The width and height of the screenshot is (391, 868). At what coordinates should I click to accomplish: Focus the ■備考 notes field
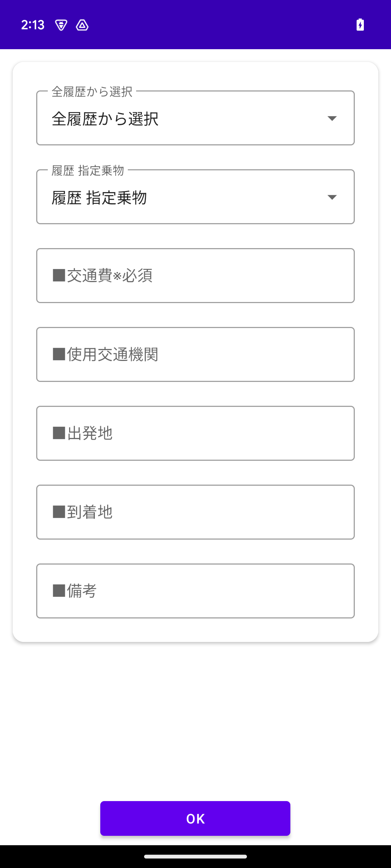(x=195, y=591)
